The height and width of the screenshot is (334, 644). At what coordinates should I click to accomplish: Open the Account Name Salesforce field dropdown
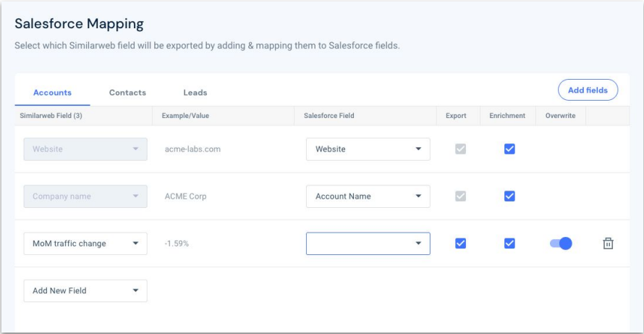pos(368,196)
